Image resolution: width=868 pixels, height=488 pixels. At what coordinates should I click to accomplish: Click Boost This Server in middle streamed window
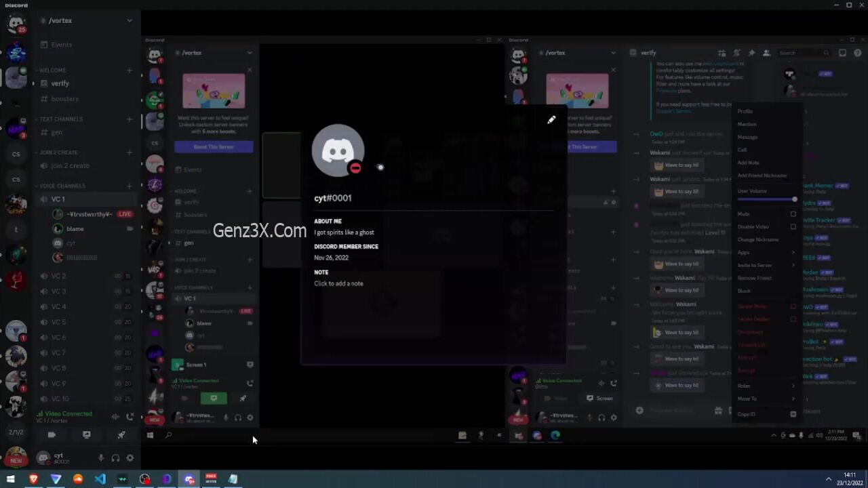point(214,147)
